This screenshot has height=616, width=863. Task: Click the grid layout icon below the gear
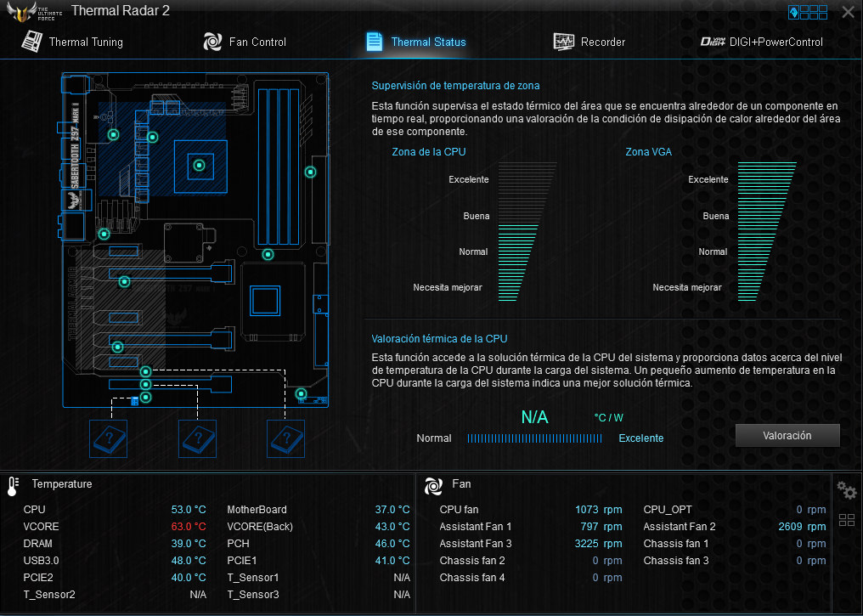(x=847, y=520)
